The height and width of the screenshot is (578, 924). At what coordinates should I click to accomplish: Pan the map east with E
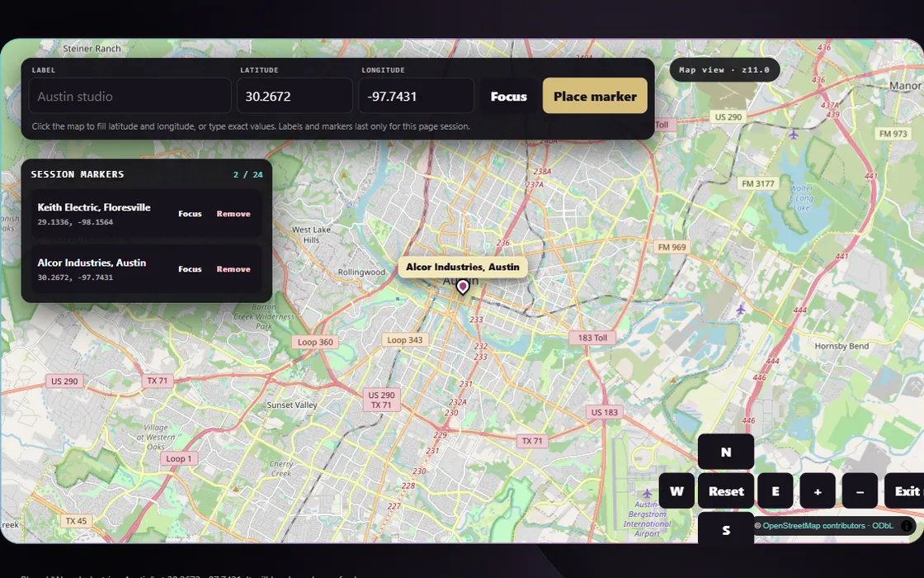pos(775,490)
